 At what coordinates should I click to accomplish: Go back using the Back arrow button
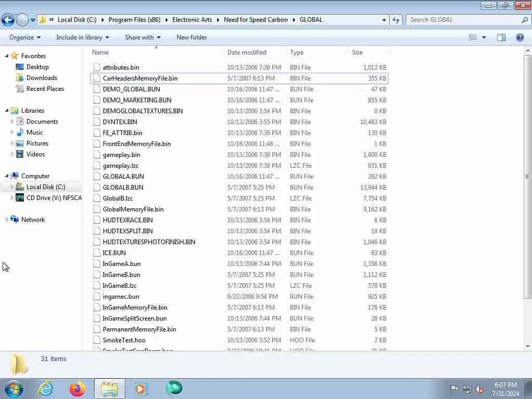pyautogui.click(x=8, y=20)
